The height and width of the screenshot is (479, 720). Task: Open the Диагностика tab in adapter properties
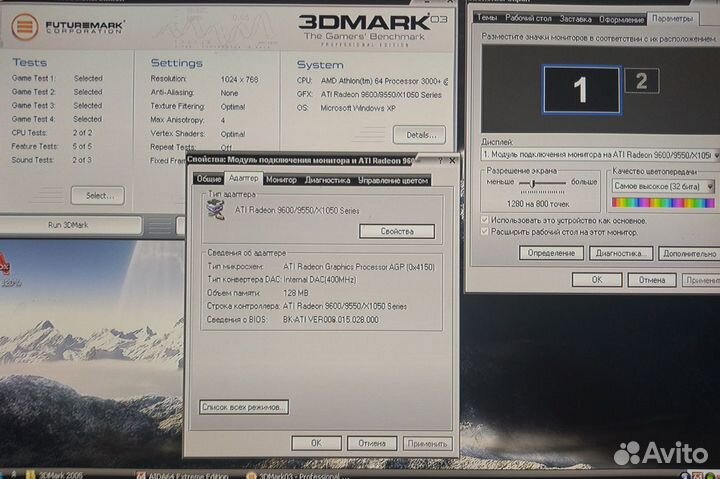click(x=327, y=180)
